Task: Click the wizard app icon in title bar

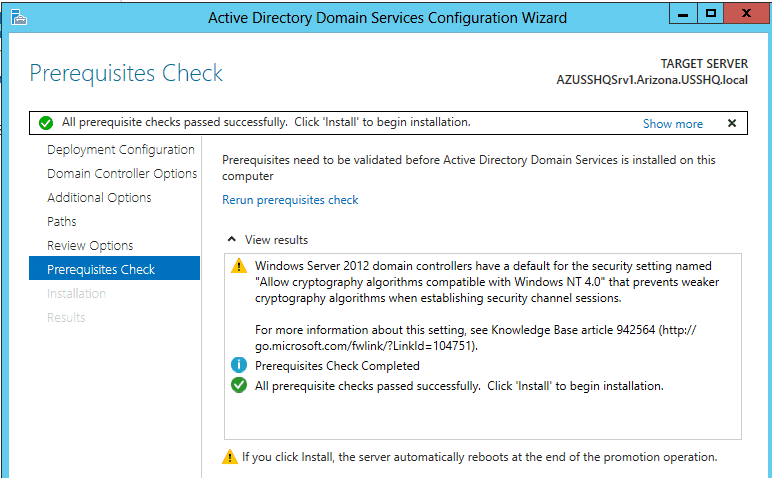Action: coord(19,18)
